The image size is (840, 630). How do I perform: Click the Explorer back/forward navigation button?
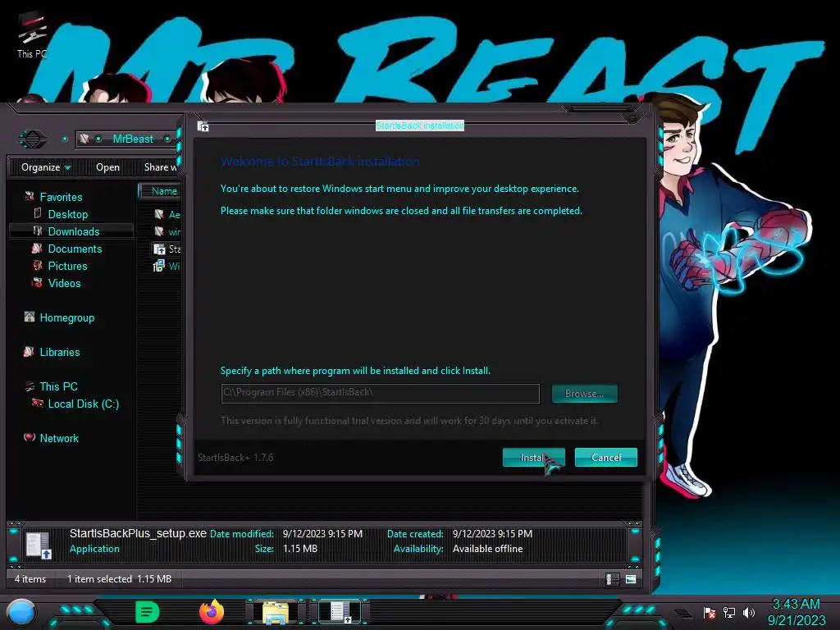pos(32,139)
